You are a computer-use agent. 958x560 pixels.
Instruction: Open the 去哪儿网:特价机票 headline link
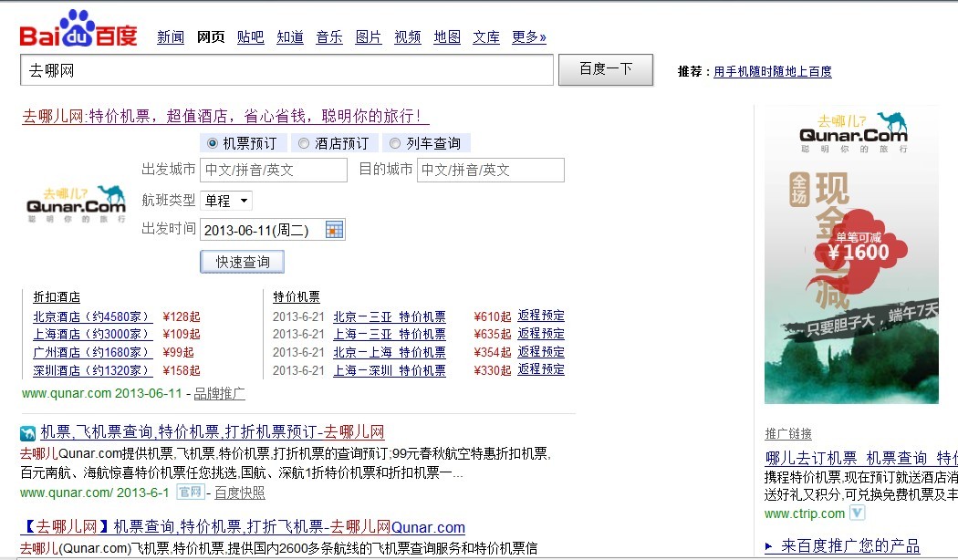point(224,116)
